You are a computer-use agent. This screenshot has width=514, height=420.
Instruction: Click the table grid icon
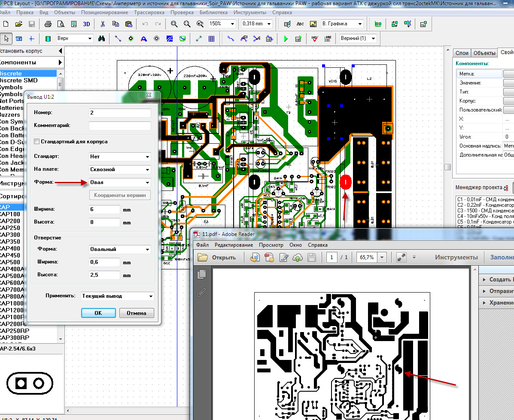211,39
